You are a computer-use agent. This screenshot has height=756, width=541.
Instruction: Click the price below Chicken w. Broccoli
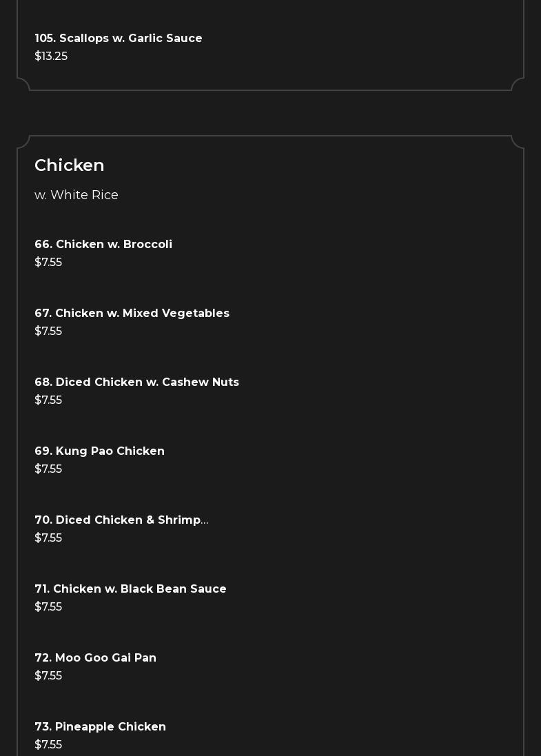point(48,262)
